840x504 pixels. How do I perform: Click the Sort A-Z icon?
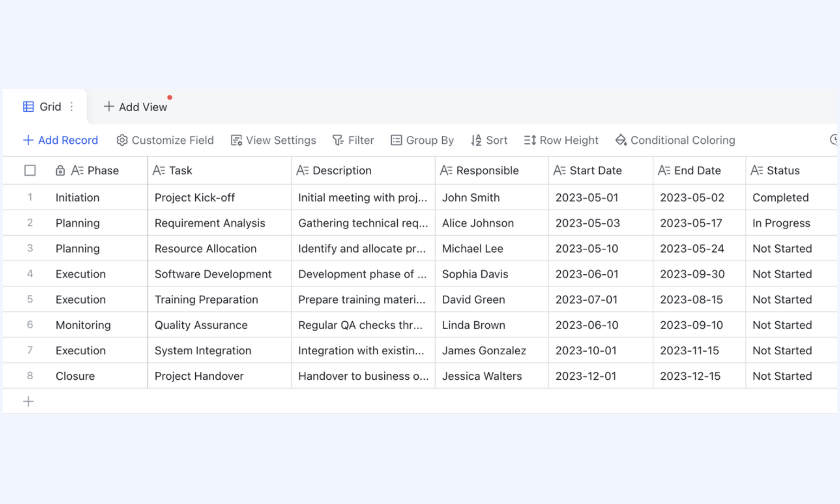coord(476,140)
